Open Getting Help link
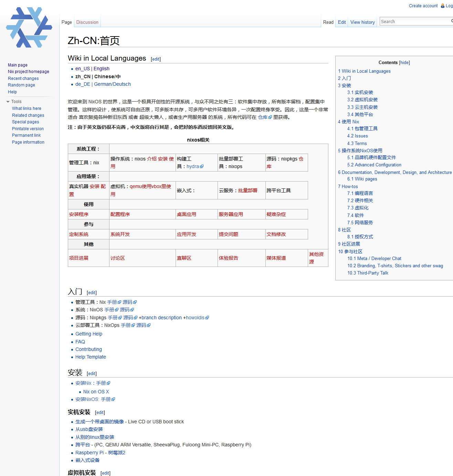Viewport: 453px width, 476px height. [x=89, y=334]
